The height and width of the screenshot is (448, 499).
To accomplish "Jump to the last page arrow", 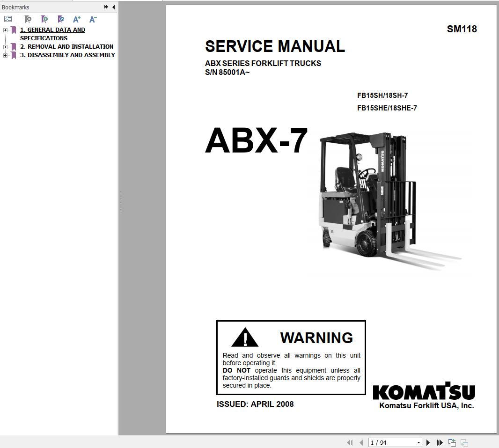I will tap(439, 442).
